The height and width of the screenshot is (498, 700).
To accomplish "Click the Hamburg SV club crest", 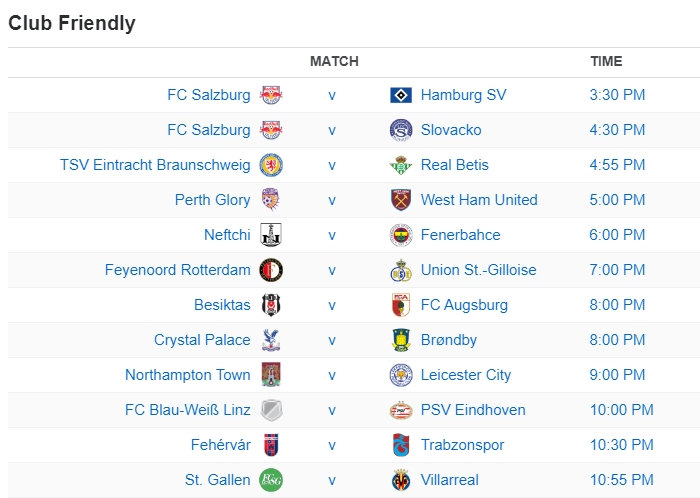I will (401, 95).
